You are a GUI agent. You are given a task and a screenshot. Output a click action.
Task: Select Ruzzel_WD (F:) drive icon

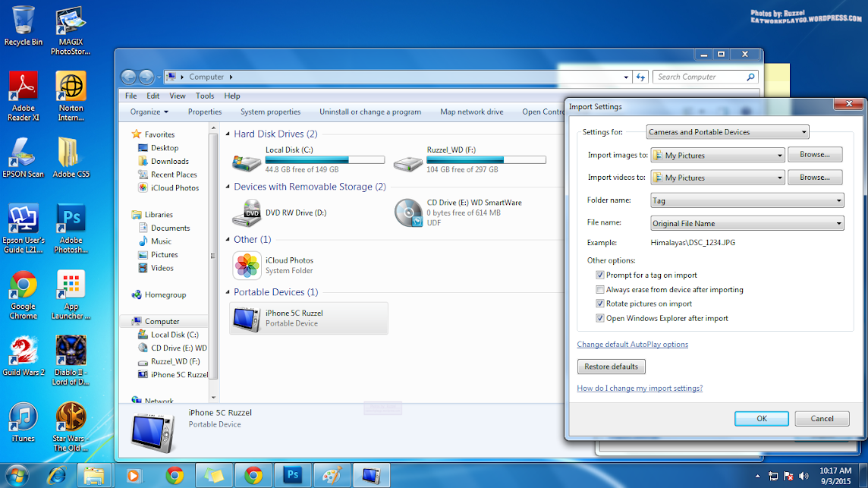pos(408,162)
